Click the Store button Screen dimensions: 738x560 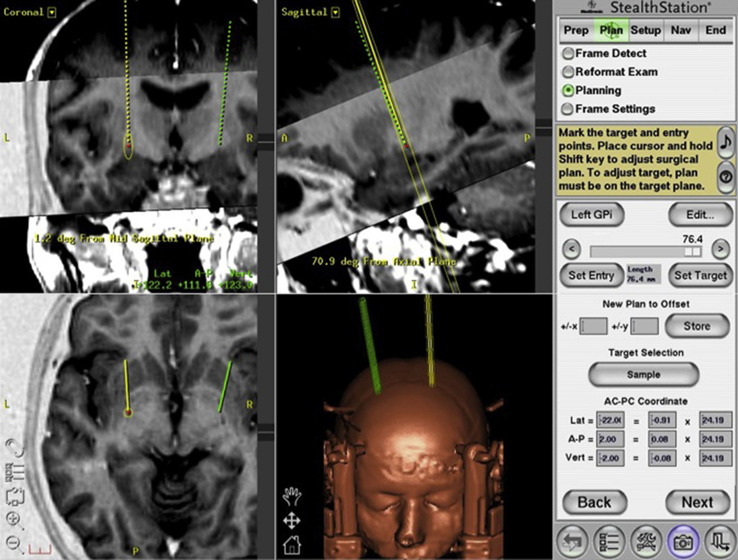pyautogui.click(x=697, y=326)
